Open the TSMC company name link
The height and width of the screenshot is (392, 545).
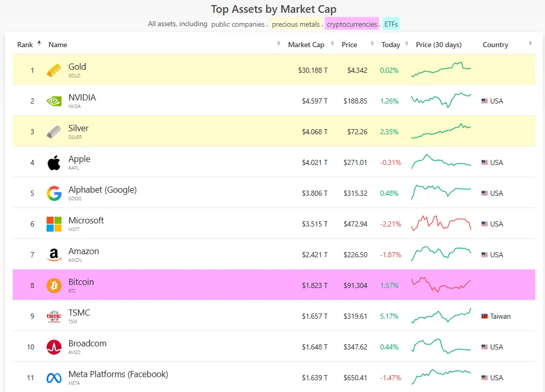click(x=79, y=313)
